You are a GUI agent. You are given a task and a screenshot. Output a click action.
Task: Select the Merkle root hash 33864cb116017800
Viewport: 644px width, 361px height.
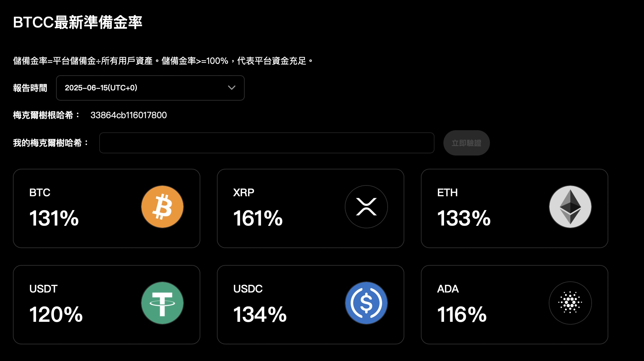[129, 115]
